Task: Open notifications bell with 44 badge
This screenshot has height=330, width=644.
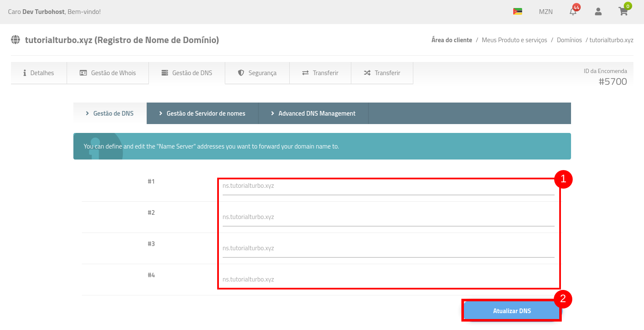Action: click(573, 12)
